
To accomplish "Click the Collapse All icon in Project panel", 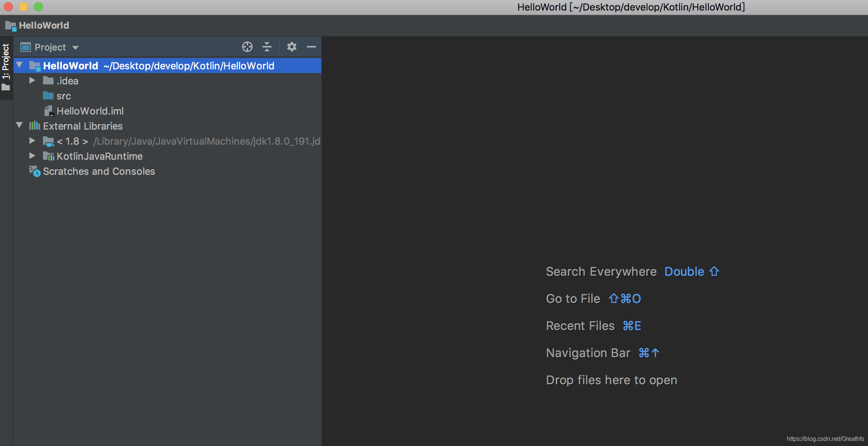I will [266, 47].
